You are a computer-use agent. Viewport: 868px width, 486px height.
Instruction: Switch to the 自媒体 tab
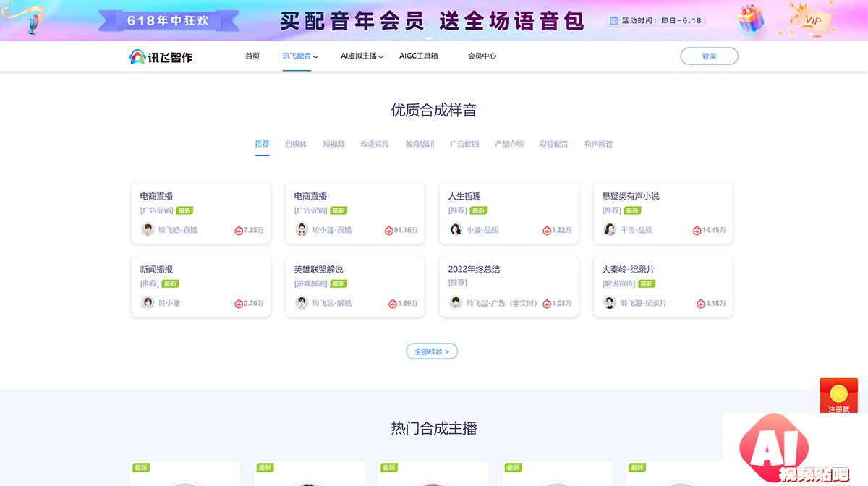pos(296,144)
